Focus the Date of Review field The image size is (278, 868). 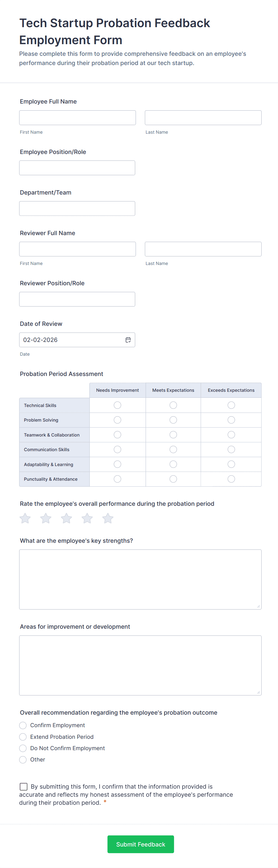pos(71,340)
